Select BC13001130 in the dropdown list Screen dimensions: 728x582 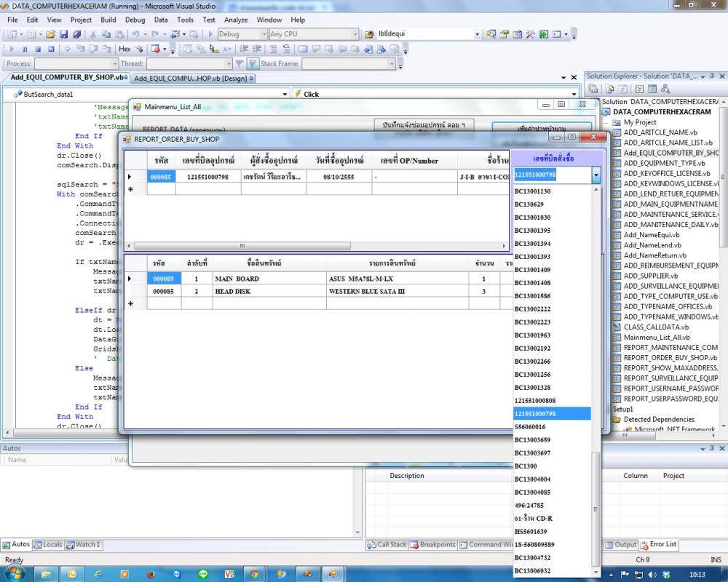coord(552,191)
